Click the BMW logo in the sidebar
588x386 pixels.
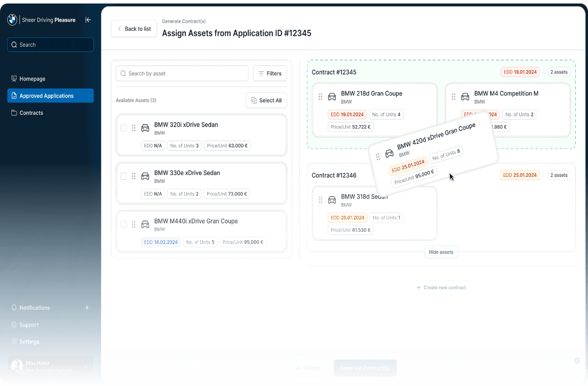(x=12, y=20)
